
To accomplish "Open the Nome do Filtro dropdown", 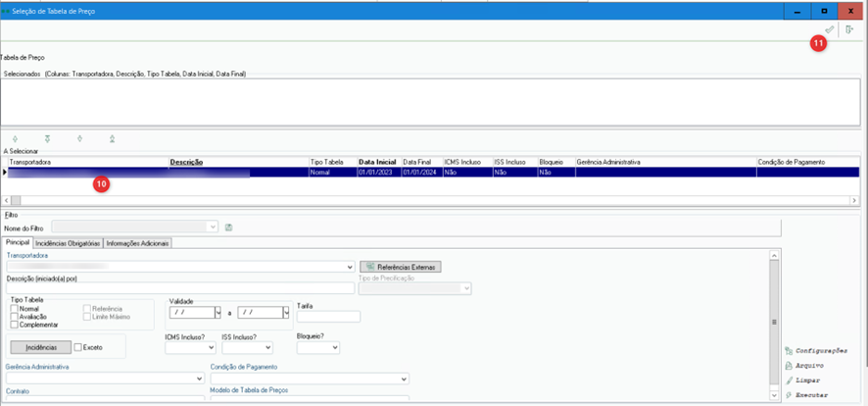I will click(x=214, y=228).
